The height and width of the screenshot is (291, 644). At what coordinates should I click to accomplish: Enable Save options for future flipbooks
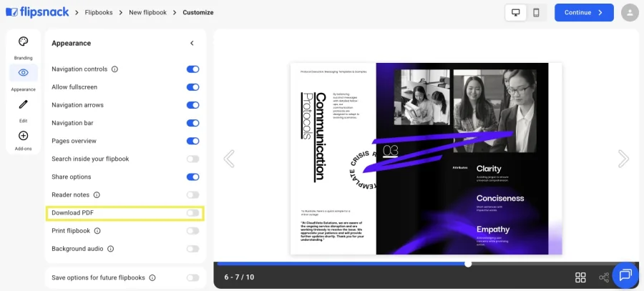click(192, 278)
